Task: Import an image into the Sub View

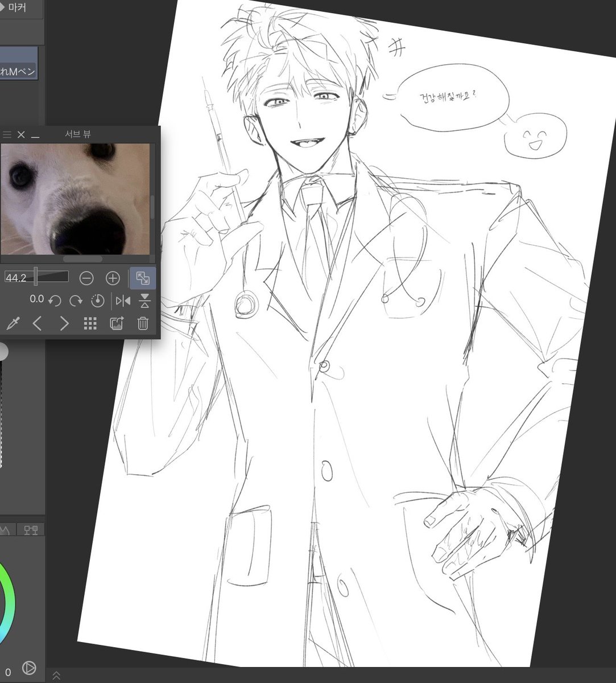Action: (x=116, y=324)
